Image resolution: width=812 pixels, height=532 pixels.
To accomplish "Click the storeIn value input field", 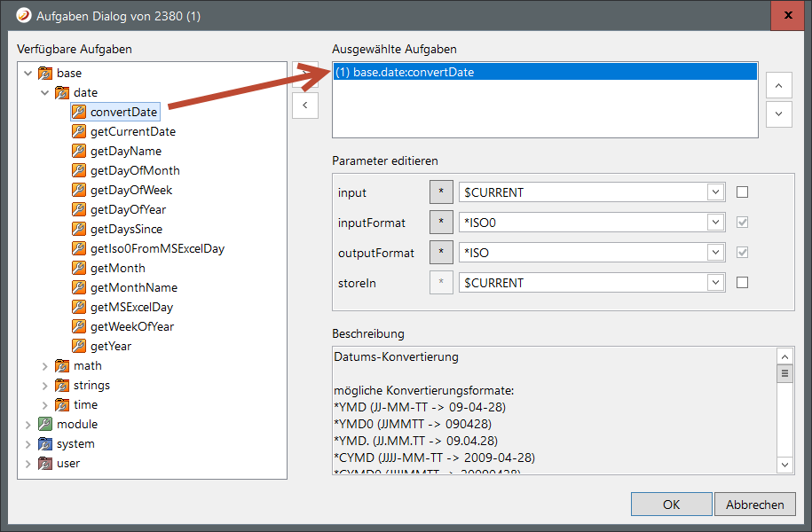I will click(583, 283).
